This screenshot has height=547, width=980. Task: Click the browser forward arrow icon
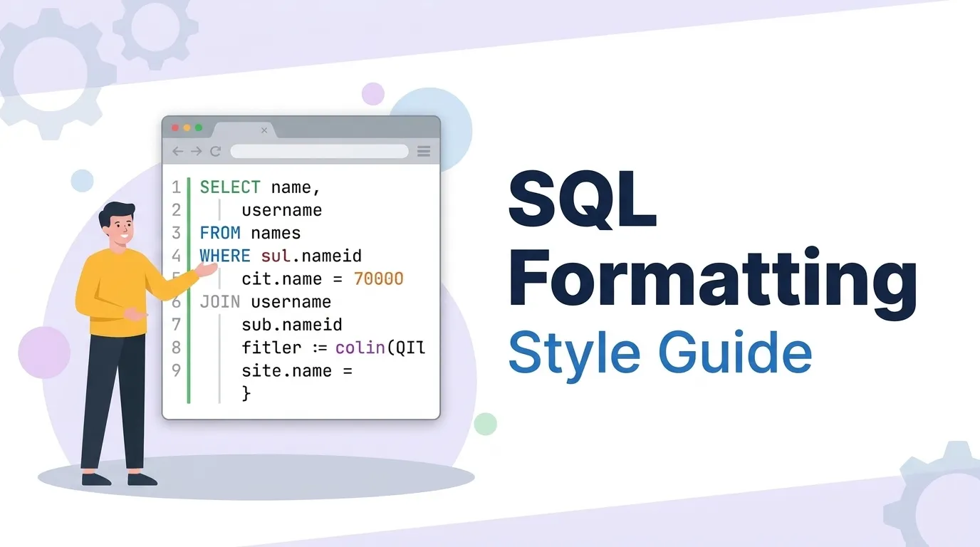[x=196, y=151]
